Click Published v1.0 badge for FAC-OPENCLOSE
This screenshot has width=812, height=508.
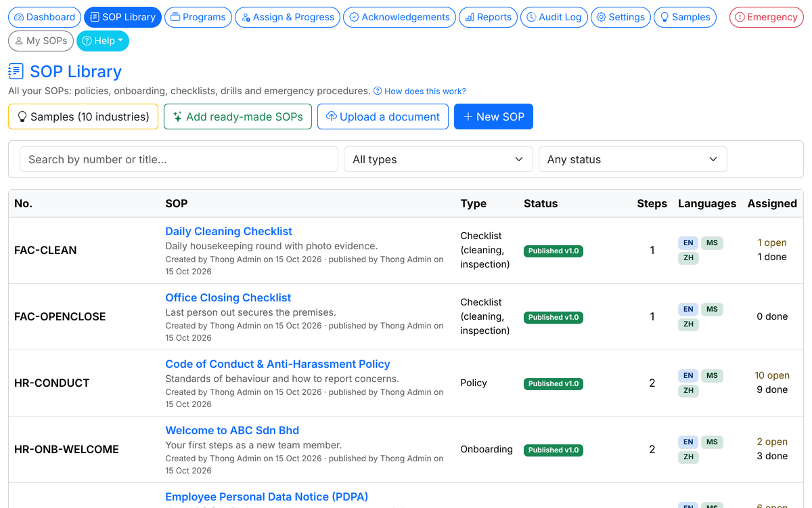tap(554, 317)
